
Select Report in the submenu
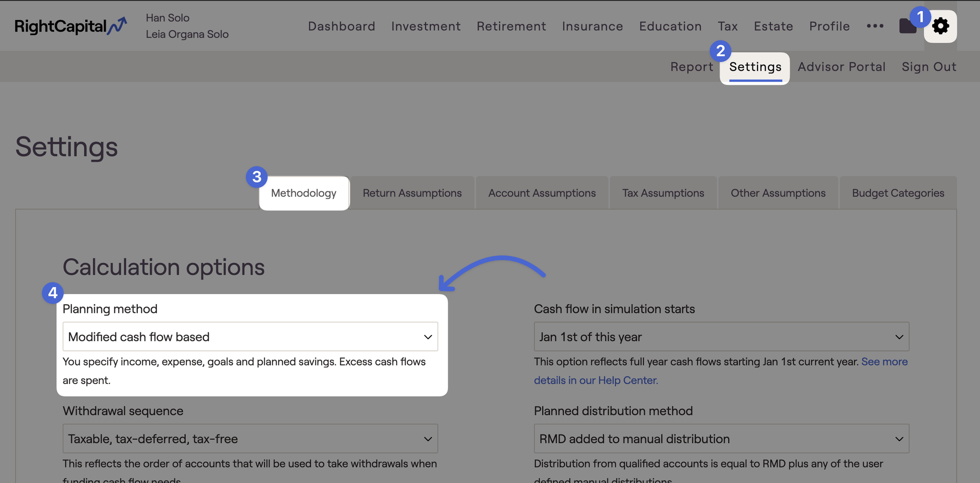pos(692,67)
